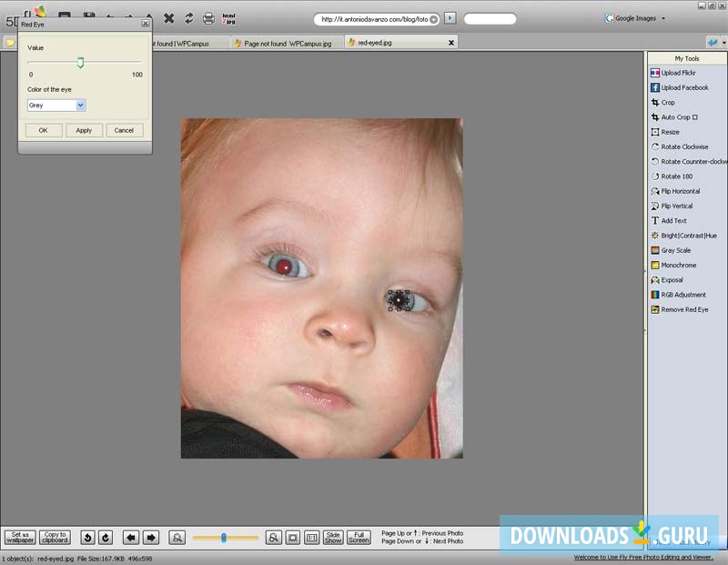Switch to Page not found WPCampus.jpg tab
728x565 pixels.
point(287,43)
